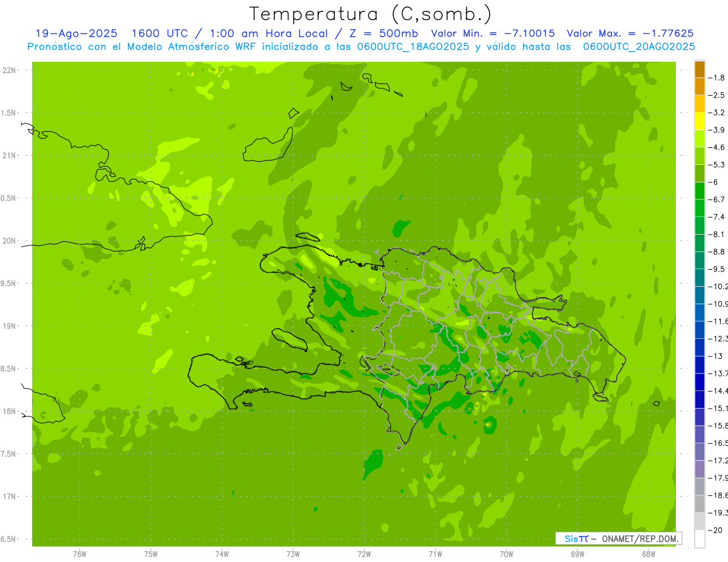Click the "-3.9" colorbar value
Image resolution: width=728 pixels, height=562 pixels.
point(718,130)
